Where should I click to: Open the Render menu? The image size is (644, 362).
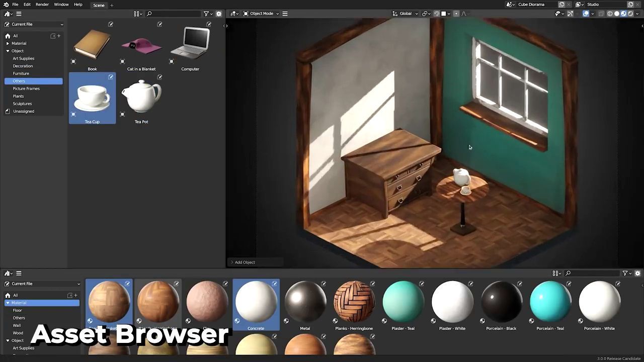[42, 5]
